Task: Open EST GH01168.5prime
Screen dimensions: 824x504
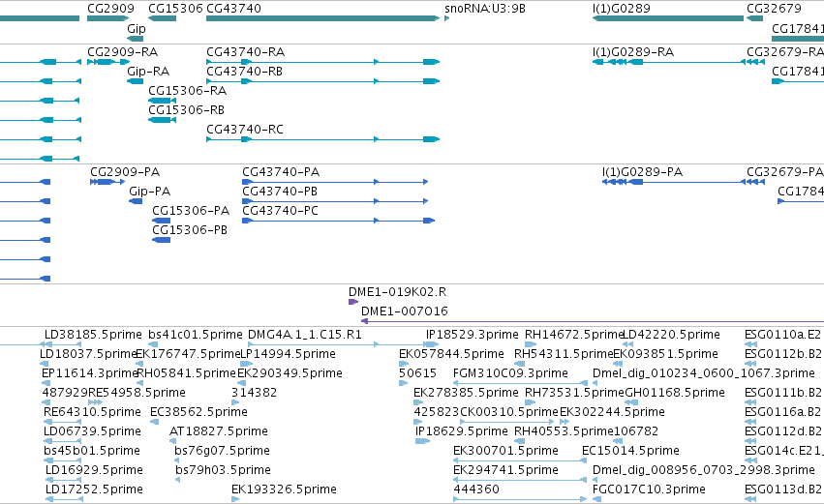Action: 675,393
